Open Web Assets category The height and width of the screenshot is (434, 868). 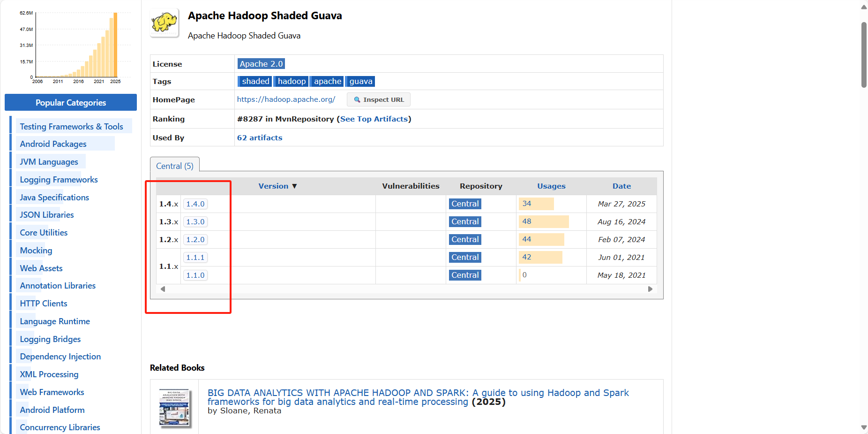point(41,268)
